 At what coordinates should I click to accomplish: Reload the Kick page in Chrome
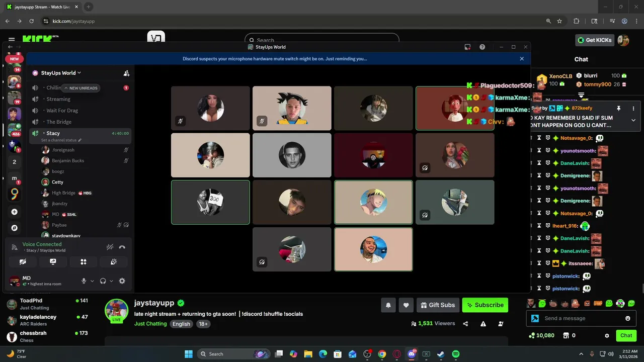pyautogui.click(x=32, y=21)
